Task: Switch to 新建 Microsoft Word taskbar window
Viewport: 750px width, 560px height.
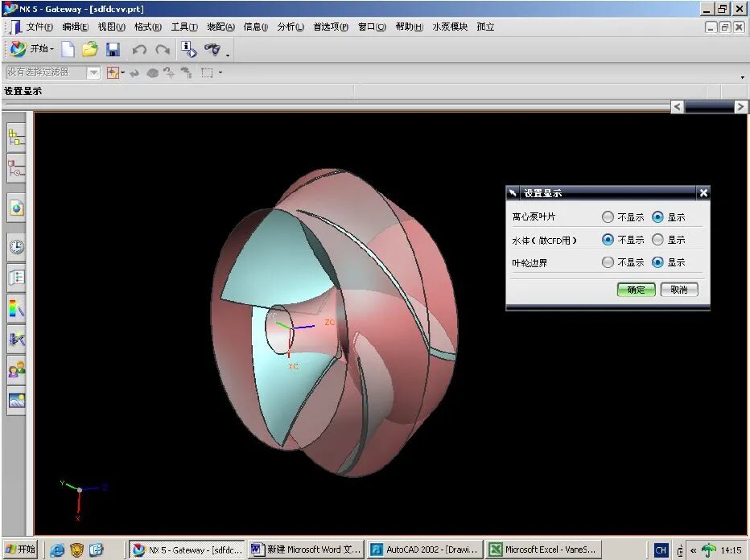Action: (x=306, y=550)
